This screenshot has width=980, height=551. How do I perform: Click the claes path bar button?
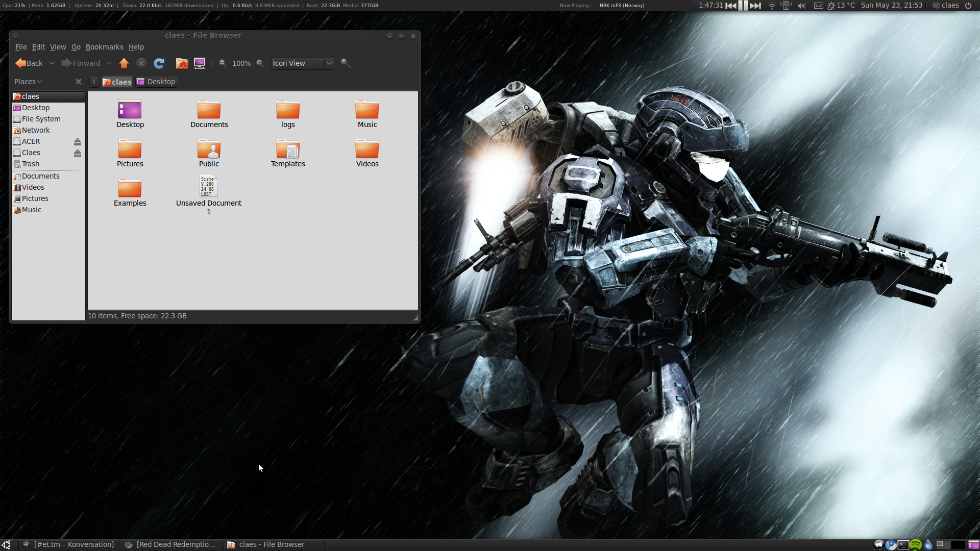click(x=117, y=82)
